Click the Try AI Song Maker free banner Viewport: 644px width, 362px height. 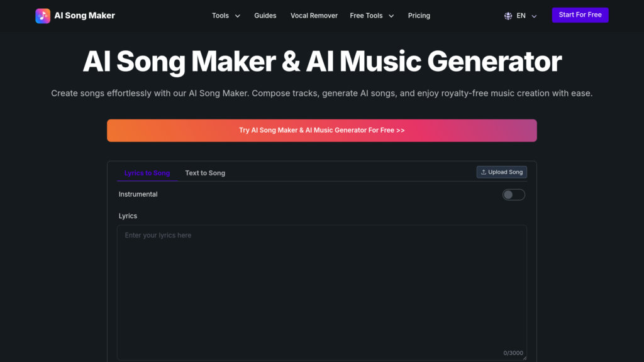[322, 130]
